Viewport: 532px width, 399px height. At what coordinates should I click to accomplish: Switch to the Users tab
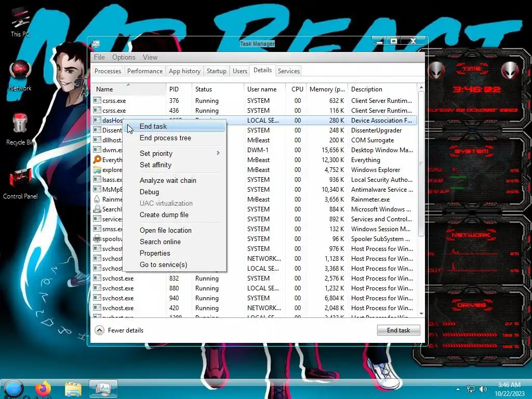pos(240,71)
